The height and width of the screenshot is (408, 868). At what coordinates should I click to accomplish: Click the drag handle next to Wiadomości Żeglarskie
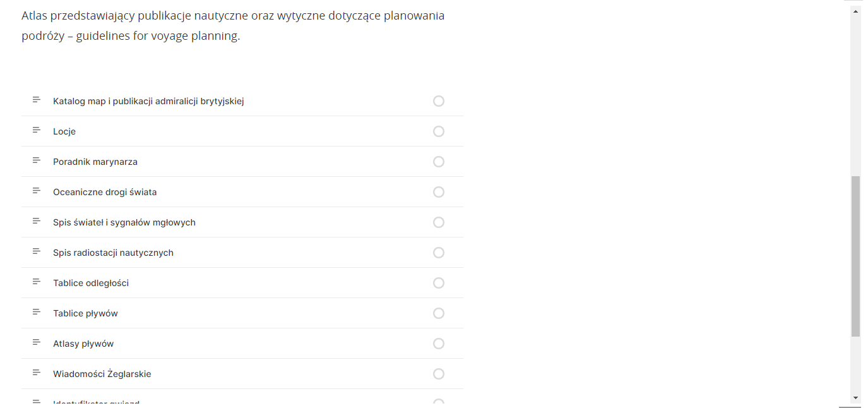pos(36,373)
